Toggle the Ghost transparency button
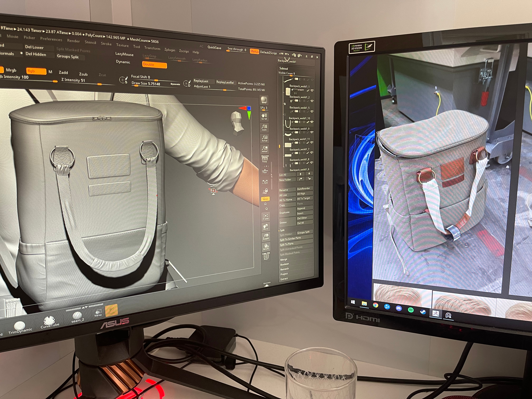 111,310
